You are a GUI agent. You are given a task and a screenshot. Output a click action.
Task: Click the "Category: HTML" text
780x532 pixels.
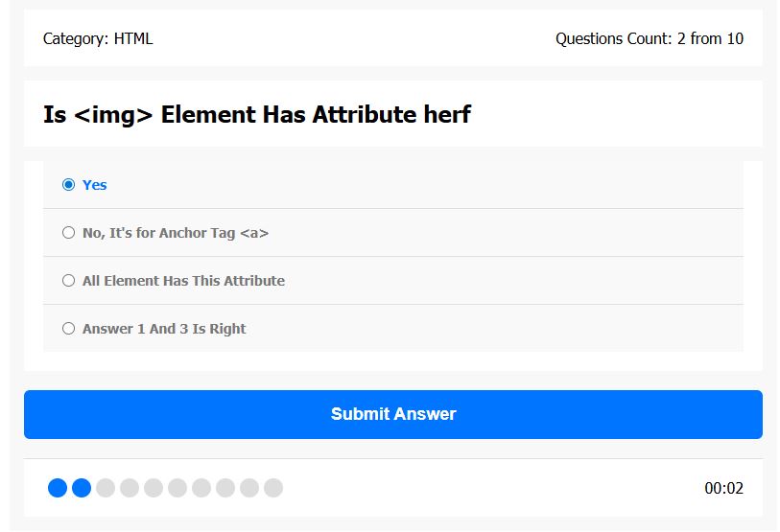(98, 39)
